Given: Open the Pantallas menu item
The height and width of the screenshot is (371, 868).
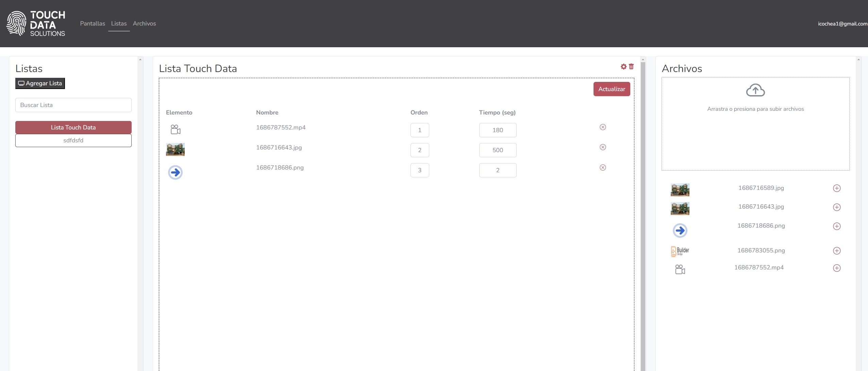Looking at the screenshot, I should 93,23.
